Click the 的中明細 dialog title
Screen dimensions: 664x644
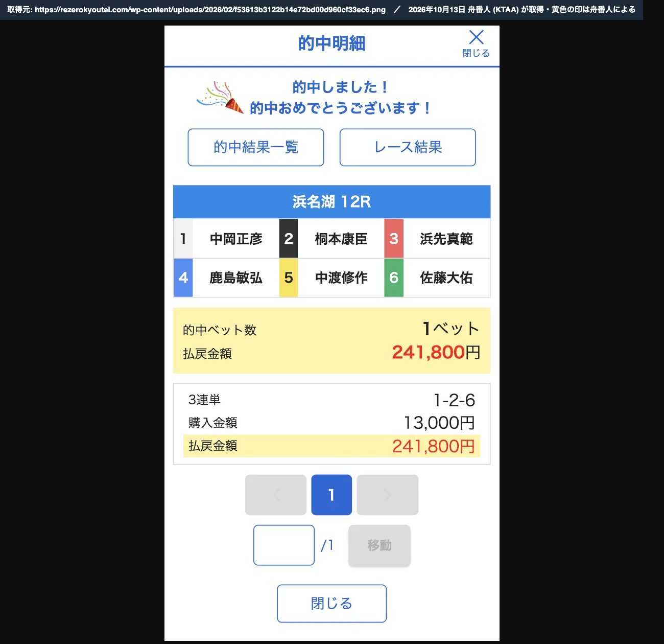click(332, 43)
